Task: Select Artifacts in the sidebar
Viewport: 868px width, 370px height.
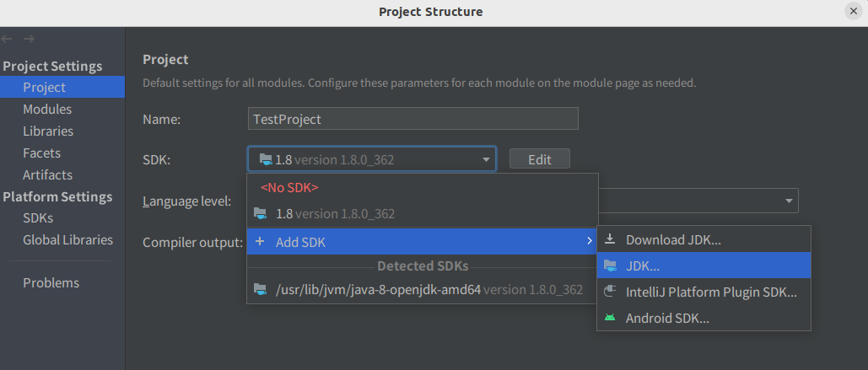Action: tap(62, 174)
